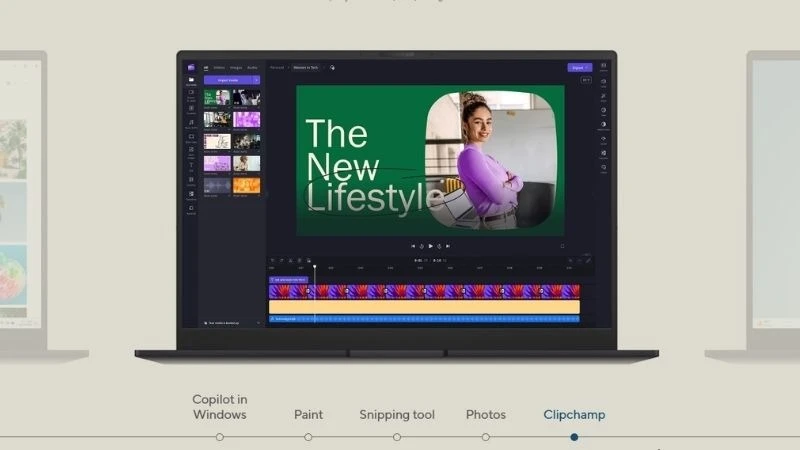The height and width of the screenshot is (450, 800).
Task: Switch to the Audio media tab
Action: click(x=253, y=67)
